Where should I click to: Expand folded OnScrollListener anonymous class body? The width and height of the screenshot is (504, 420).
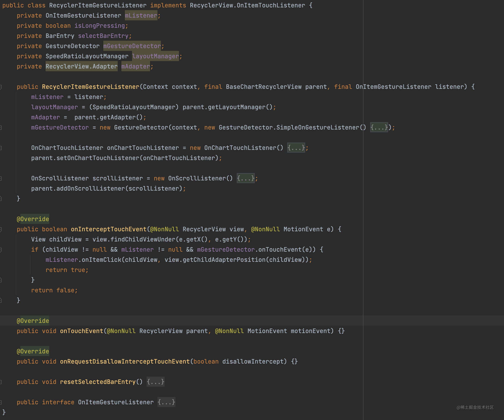(x=246, y=178)
